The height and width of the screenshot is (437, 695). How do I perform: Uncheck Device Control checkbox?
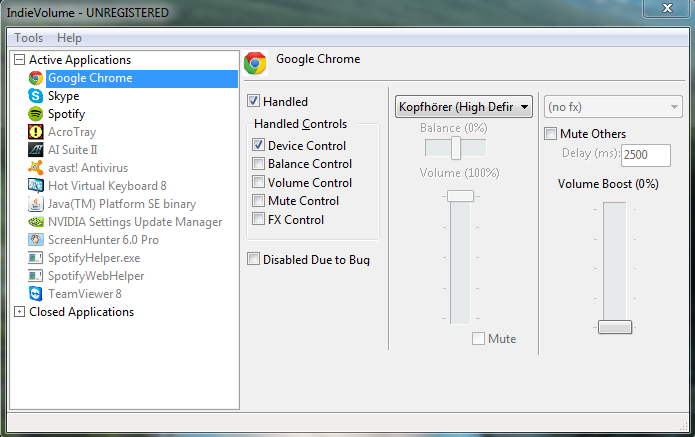click(x=258, y=145)
